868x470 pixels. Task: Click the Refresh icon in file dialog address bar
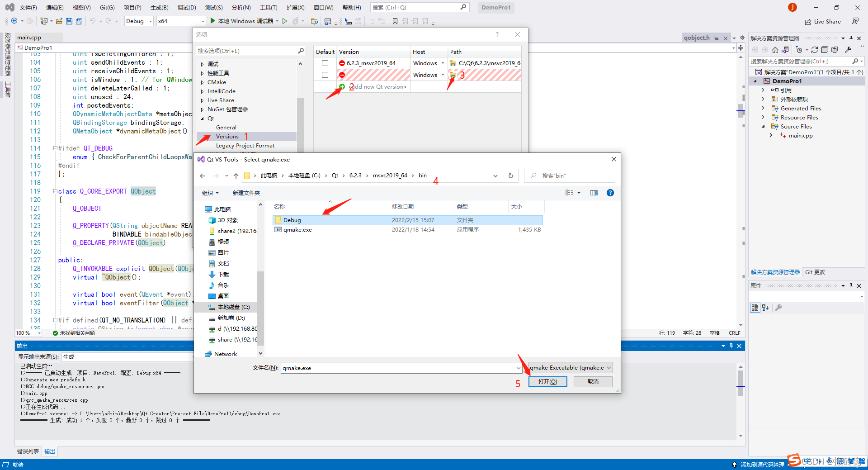[x=511, y=176]
